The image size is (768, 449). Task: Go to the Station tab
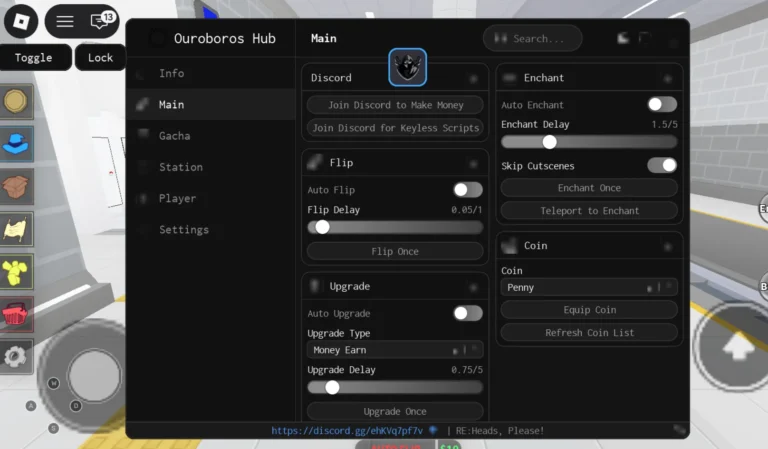(211, 167)
